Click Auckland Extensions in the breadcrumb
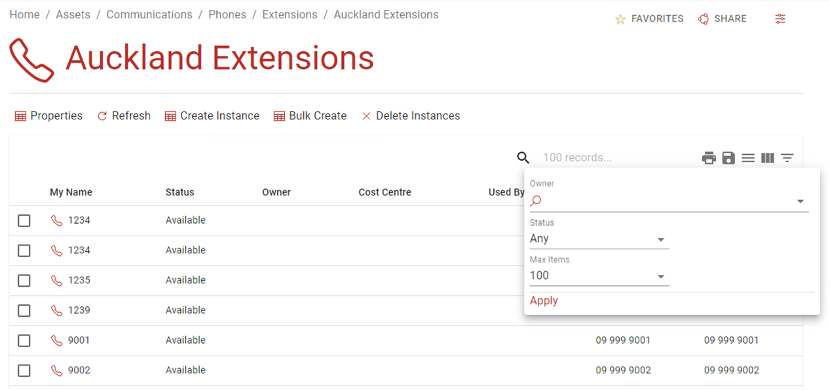Viewport: 830px width, 390px height. (x=386, y=15)
